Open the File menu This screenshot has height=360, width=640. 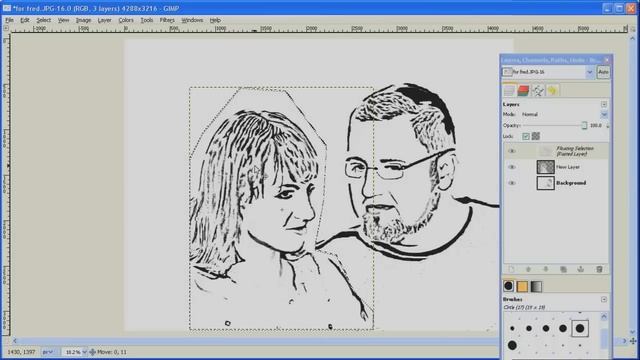(9, 20)
